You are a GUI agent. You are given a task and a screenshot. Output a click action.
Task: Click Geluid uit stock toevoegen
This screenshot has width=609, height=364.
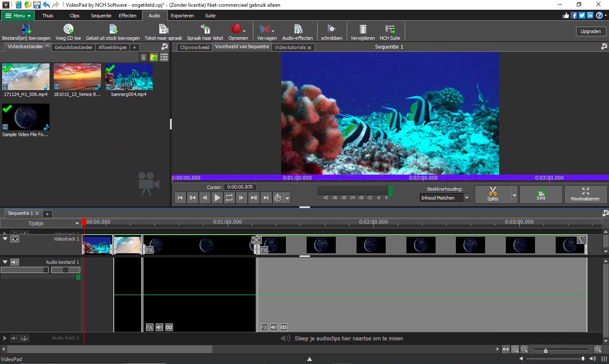[113, 31]
